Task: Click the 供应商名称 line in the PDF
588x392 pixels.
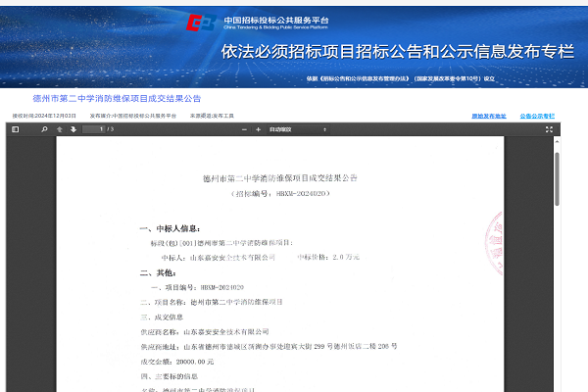Action: click(205, 332)
